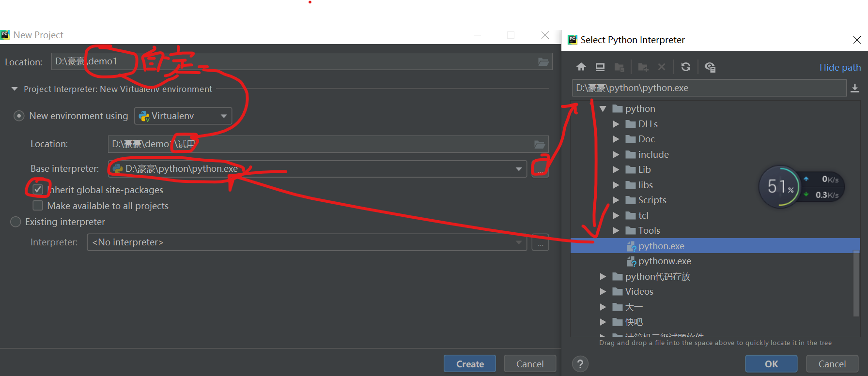Click the recent paths history icon beside path field
Viewport: 868px width, 376px height.
click(855, 88)
